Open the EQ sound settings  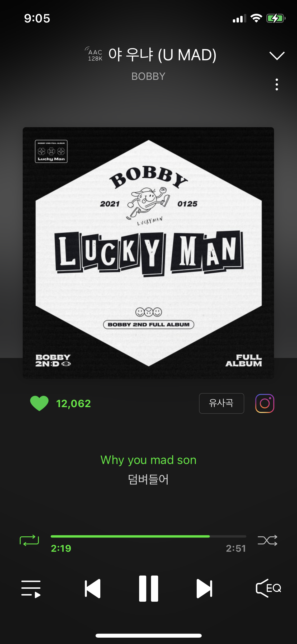(x=268, y=588)
